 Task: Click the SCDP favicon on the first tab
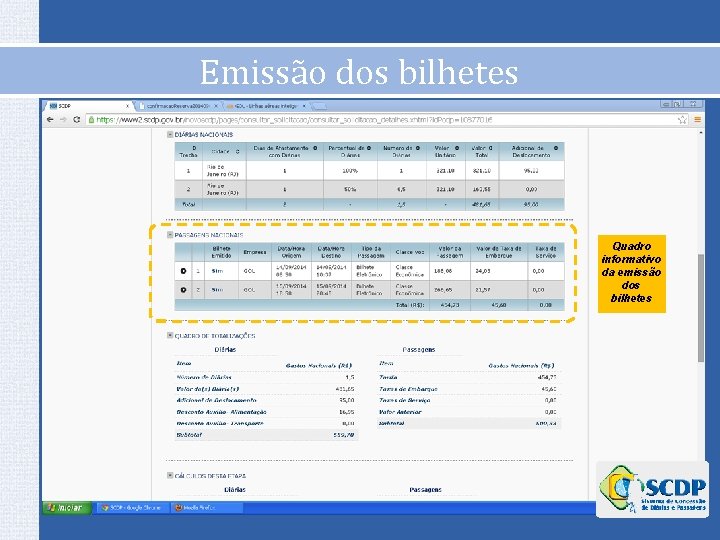click(x=53, y=106)
